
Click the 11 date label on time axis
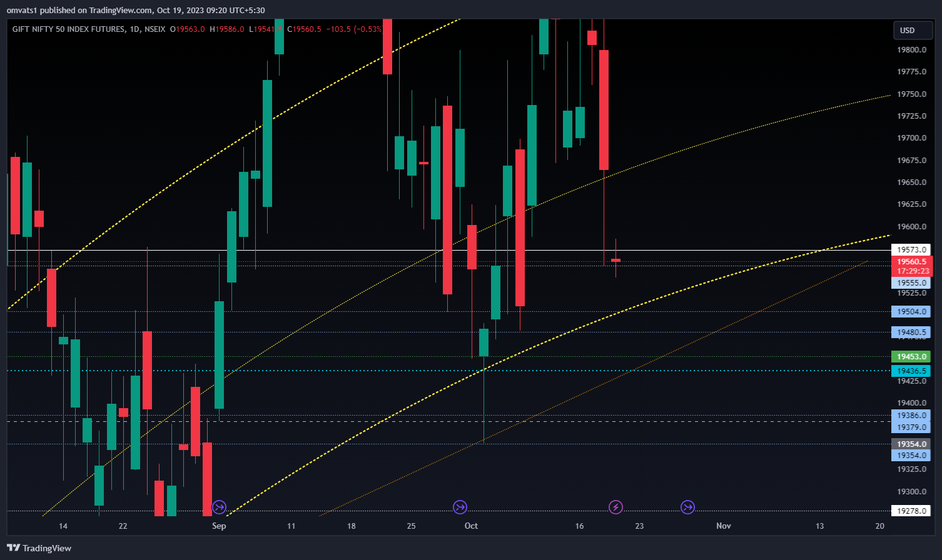point(291,526)
